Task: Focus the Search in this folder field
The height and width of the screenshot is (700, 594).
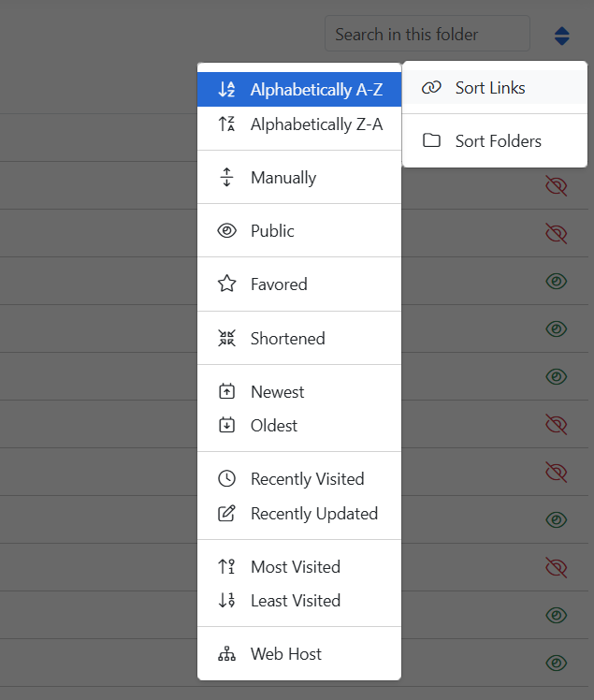Action: pos(427,34)
